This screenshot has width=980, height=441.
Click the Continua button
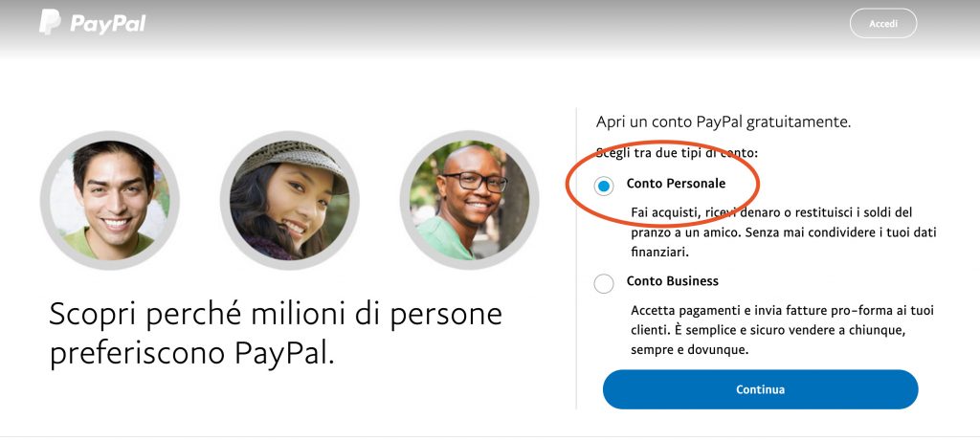[760, 389]
